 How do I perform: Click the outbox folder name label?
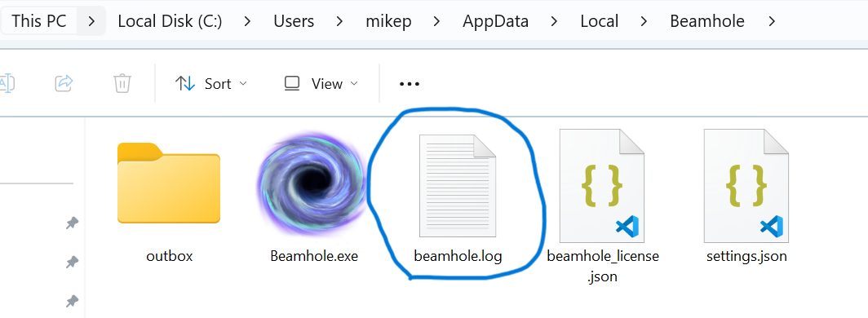[x=170, y=257]
